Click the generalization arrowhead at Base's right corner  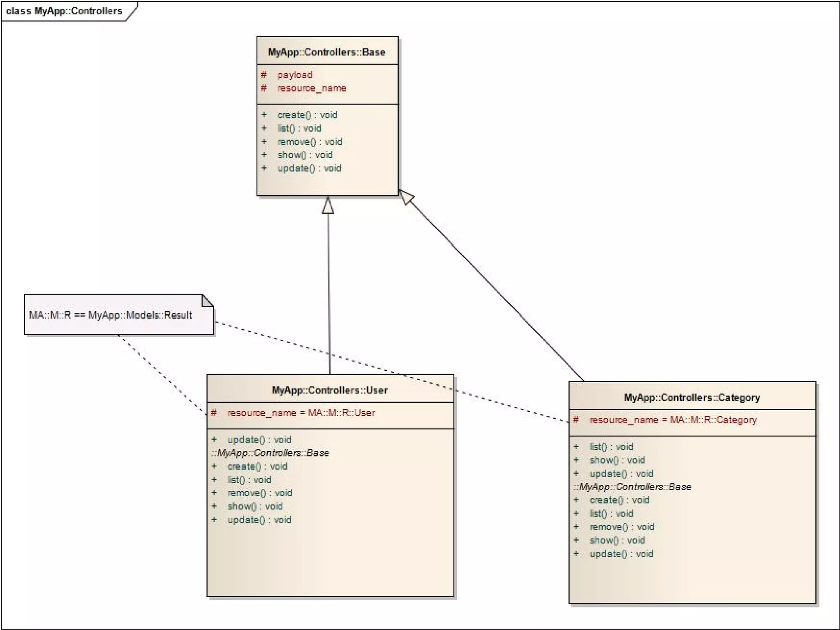(406, 197)
